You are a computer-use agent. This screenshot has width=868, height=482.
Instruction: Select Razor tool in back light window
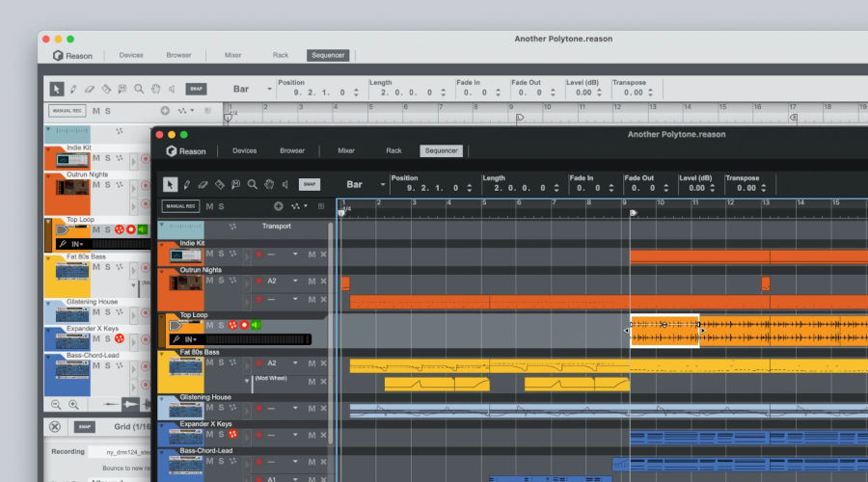click(106, 89)
